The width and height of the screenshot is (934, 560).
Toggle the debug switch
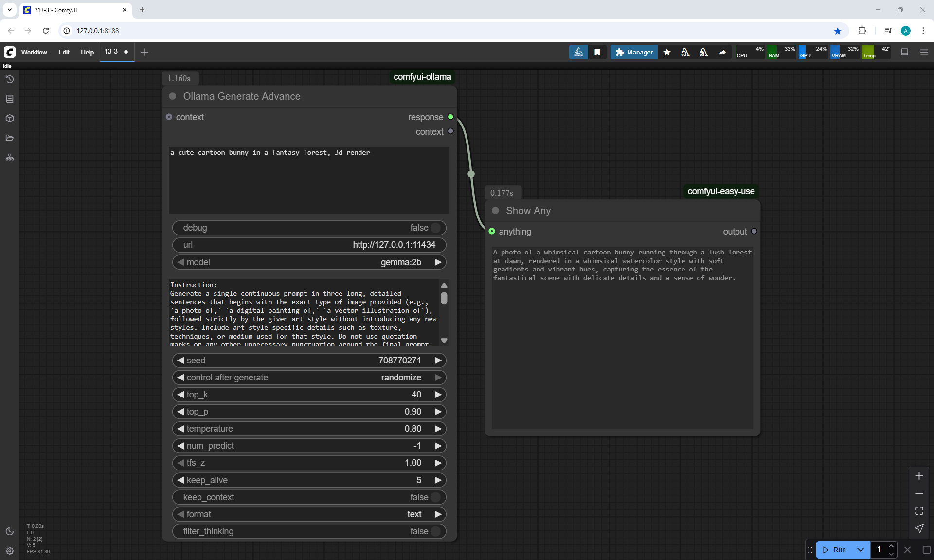[435, 228]
